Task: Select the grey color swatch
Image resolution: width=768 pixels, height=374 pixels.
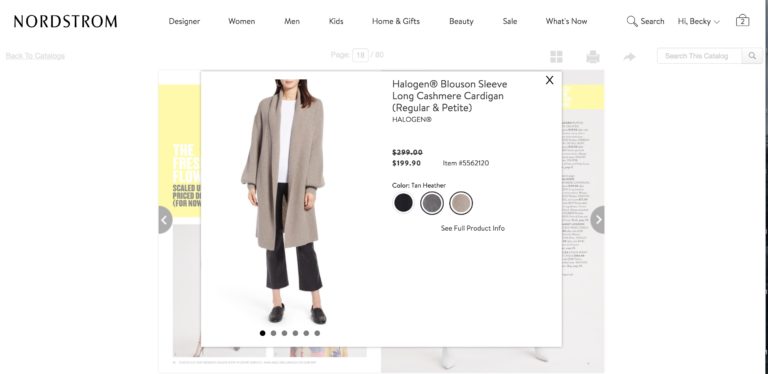Action: coord(432,203)
